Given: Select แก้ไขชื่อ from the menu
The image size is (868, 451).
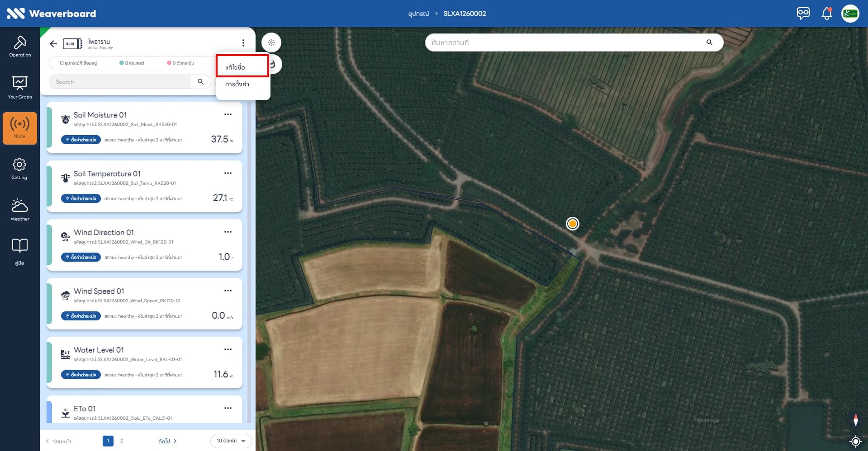Looking at the screenshot, I should [242, 67].
